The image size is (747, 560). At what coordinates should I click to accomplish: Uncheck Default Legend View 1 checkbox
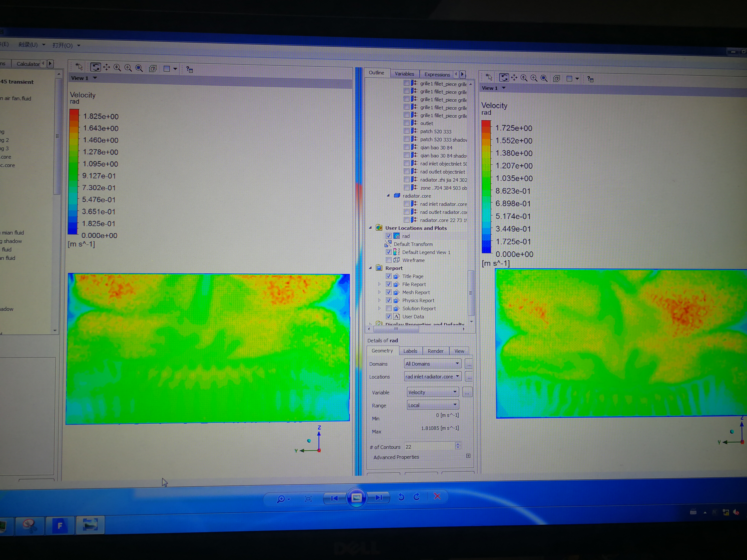point(389,252)
